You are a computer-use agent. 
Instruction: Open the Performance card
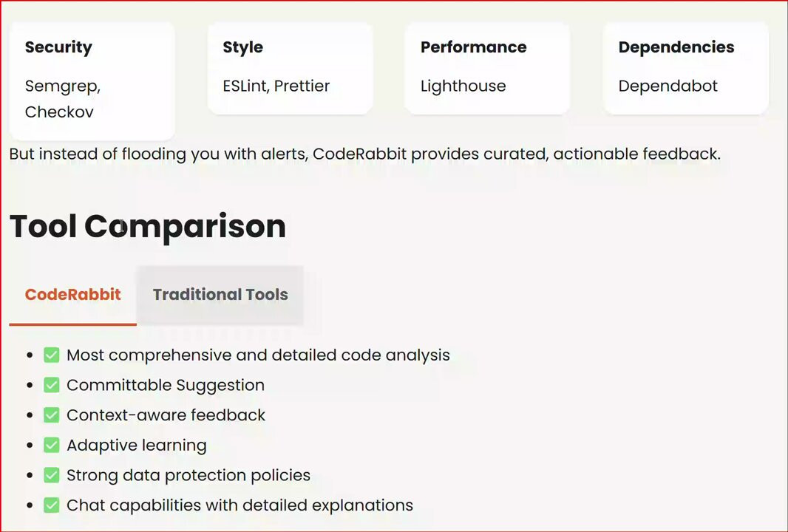tap(487, 68)
